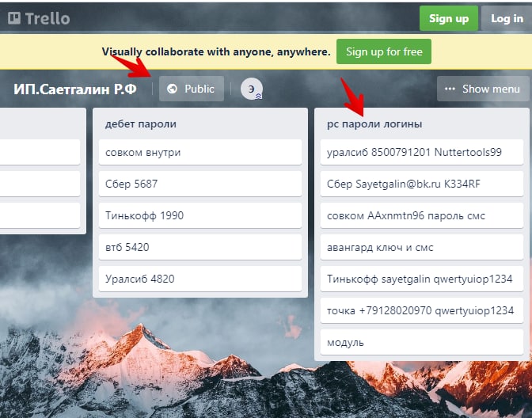Click the globe icon on Public button
This screenshot has height=418, width=532.
(x=172, y=89)
